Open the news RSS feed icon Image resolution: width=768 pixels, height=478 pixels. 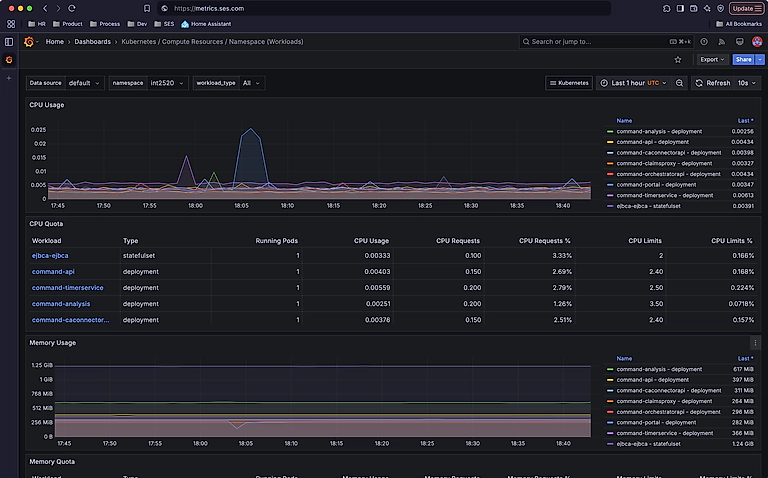point(721,42)
